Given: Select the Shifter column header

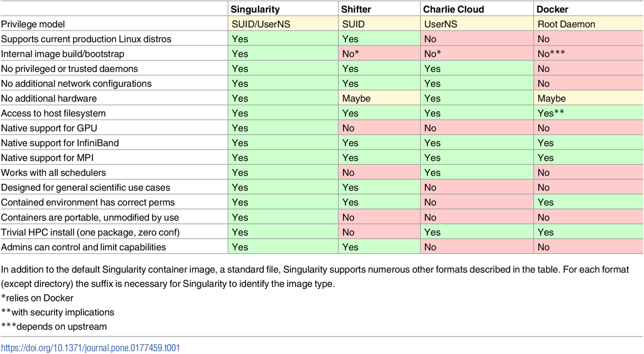Looking at the screenshot, I should [x=356, y=9].
